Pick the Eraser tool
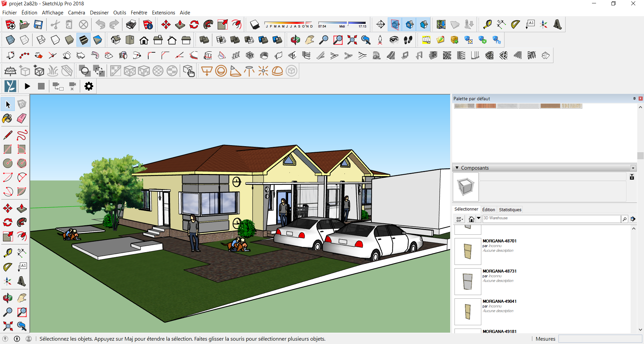The image size is (644, 344). pyautogui.click(x=22, y=118)
